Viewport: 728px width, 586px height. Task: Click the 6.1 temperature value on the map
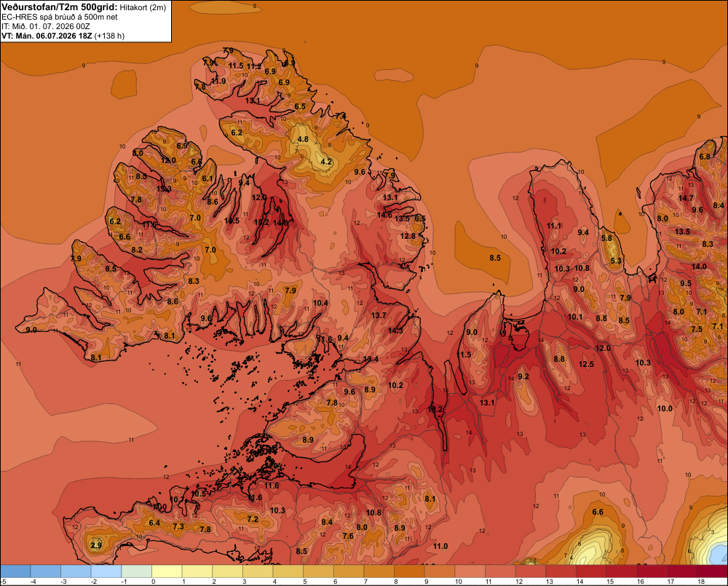tap(207, 178)
